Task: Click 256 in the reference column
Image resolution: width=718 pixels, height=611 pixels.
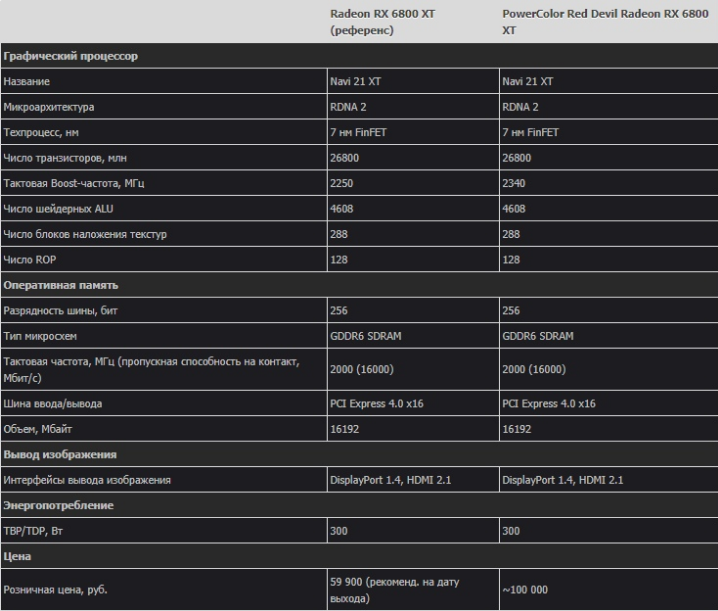Action: [x=339, y=311]
